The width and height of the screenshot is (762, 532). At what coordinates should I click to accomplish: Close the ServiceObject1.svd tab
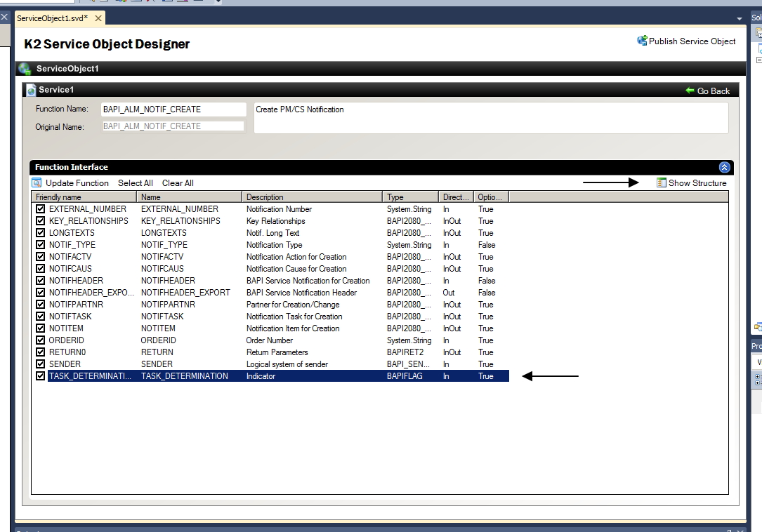(98, 18)
